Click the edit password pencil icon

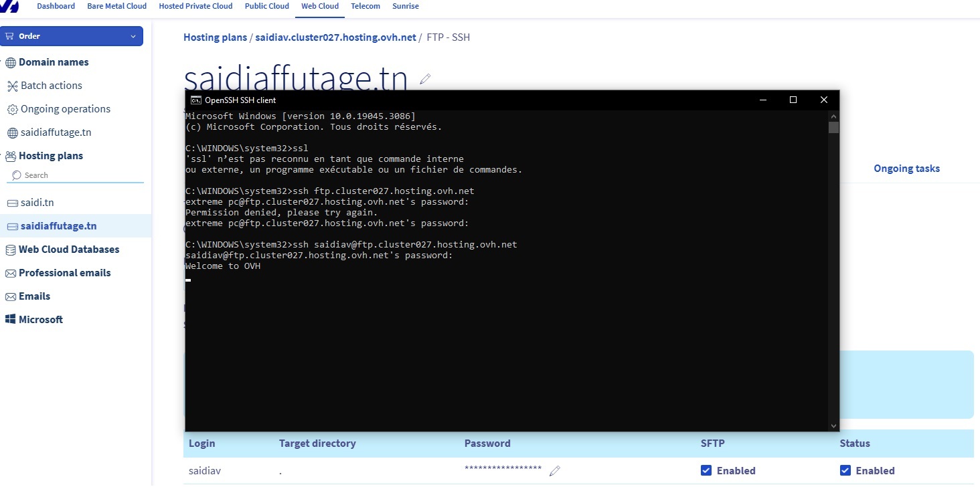point(554,471)
